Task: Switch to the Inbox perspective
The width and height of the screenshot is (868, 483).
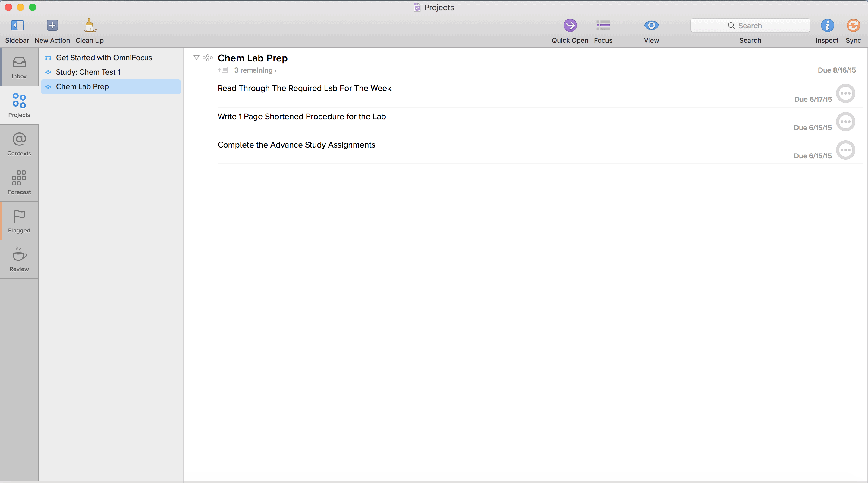Action: click(x=19, y=67)
